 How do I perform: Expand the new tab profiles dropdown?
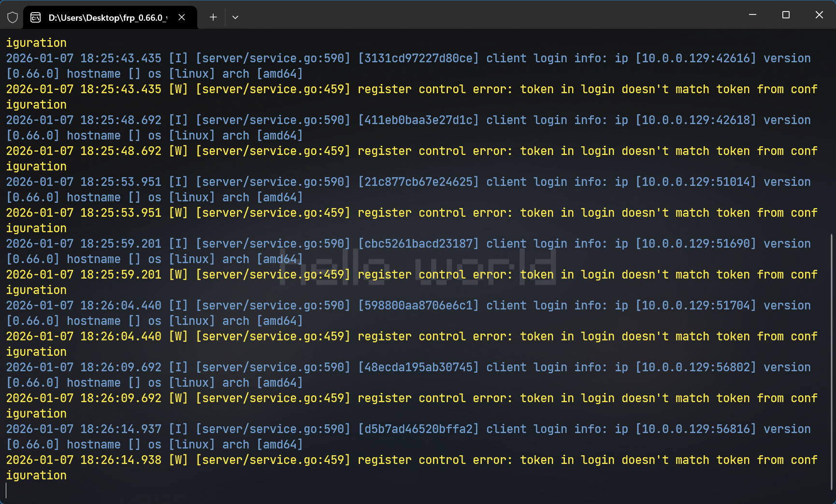235,17
